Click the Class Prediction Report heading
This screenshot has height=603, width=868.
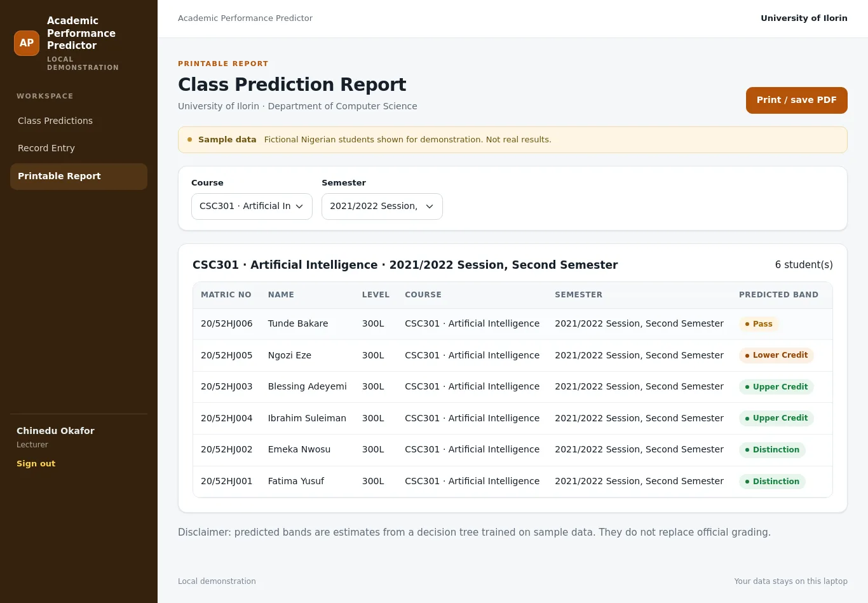click(292, 85)
